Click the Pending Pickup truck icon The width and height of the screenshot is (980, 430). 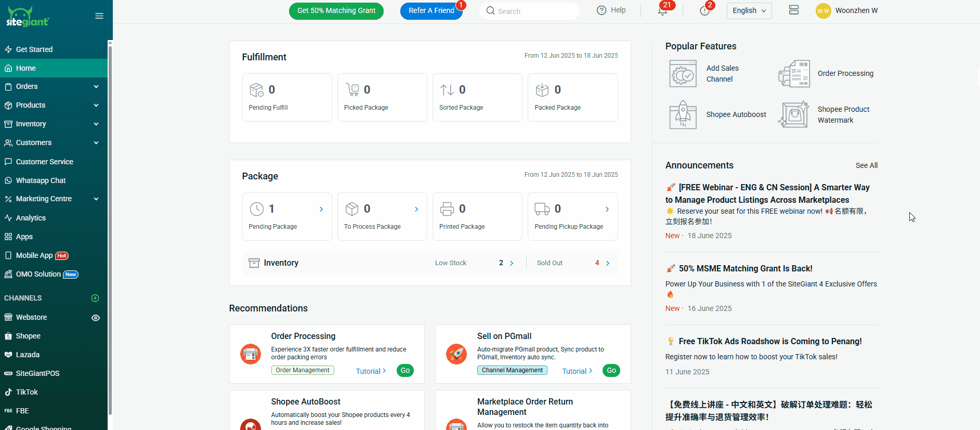(542, 209)
